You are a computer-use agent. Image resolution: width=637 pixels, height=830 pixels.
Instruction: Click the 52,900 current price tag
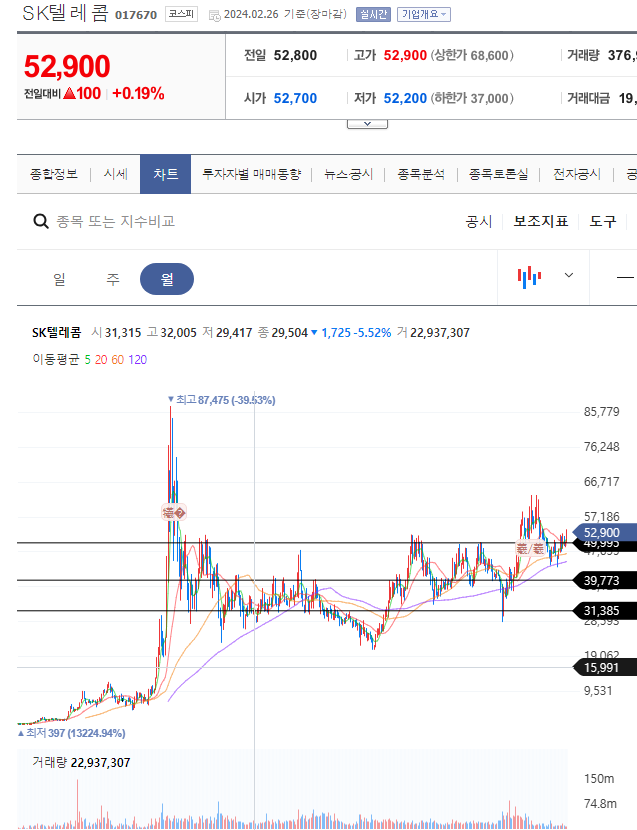click(605, 533)
